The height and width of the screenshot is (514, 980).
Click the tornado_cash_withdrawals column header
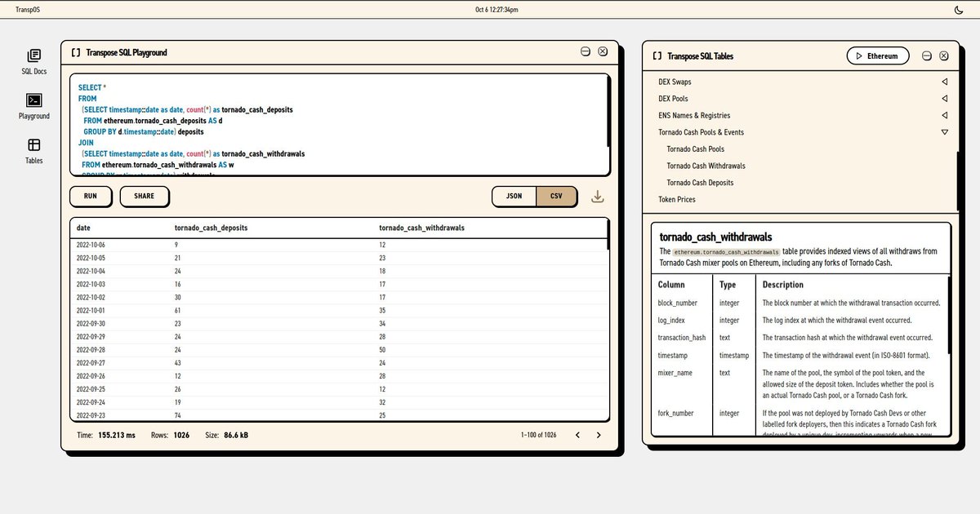pos(421,228)
